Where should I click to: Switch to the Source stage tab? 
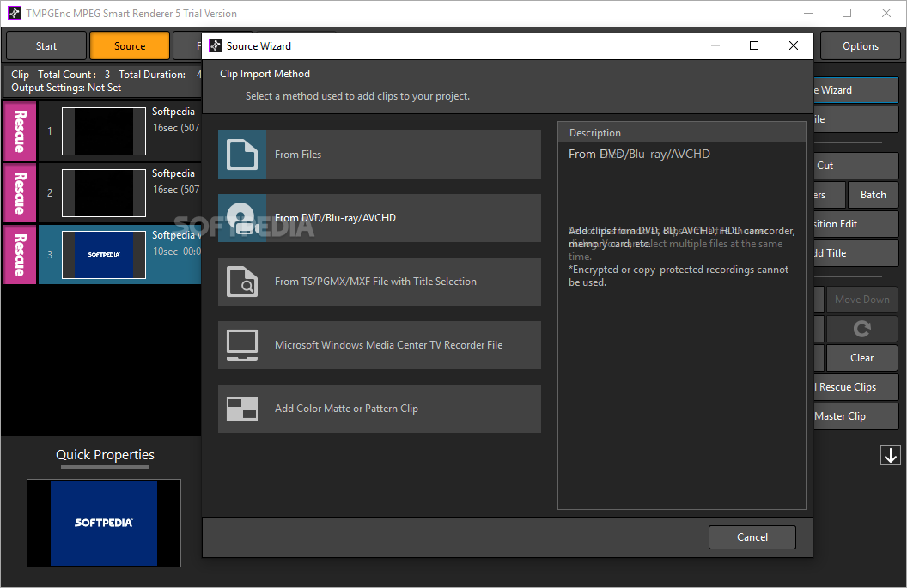tap(130, 45)
